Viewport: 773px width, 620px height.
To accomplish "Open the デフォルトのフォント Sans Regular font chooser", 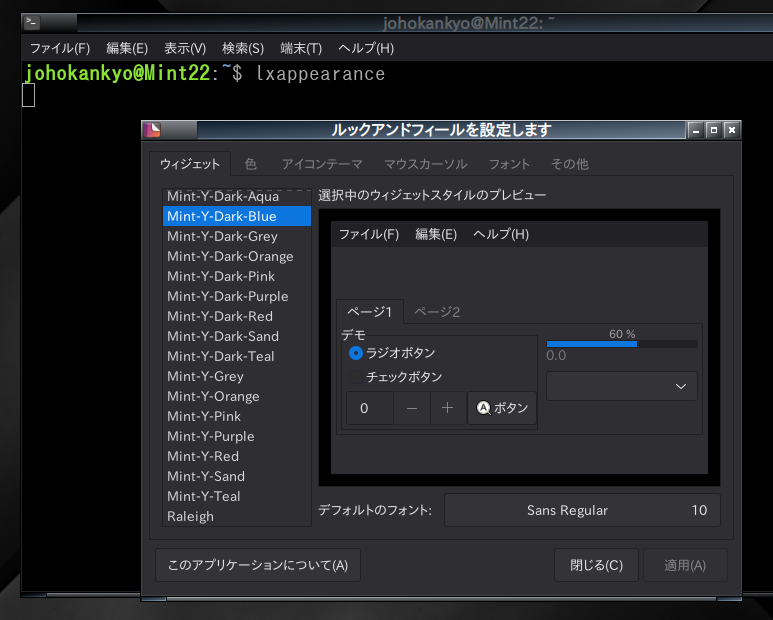I will point(581,510).
